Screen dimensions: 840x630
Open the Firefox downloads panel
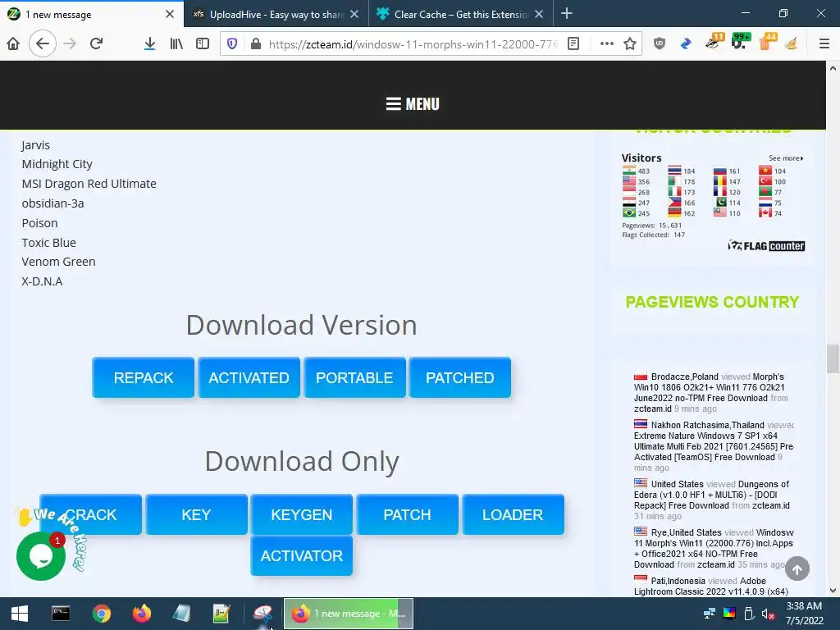[150, 44]
